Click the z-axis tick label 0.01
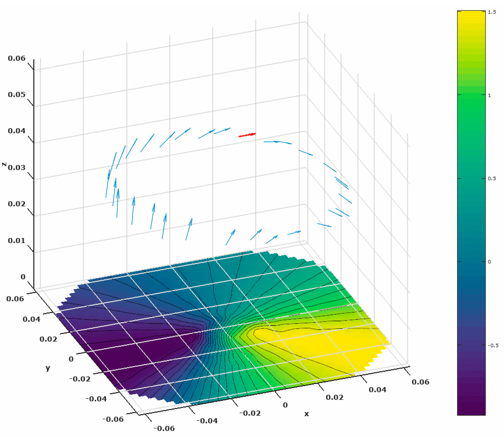Screen dimensions: 504x437 click(17, 241)
